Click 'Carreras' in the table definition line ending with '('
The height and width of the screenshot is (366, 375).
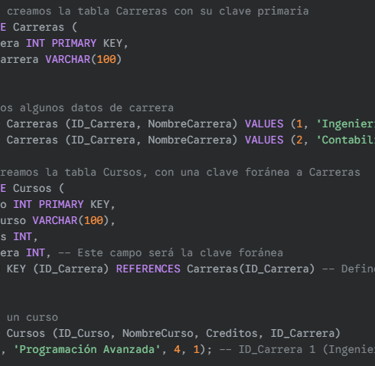38,27
